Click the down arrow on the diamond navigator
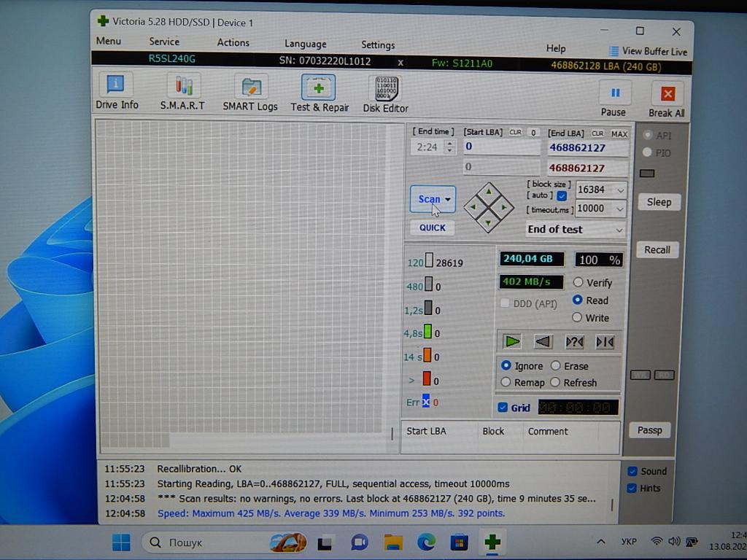747x560 pixels. coord(488,223)
